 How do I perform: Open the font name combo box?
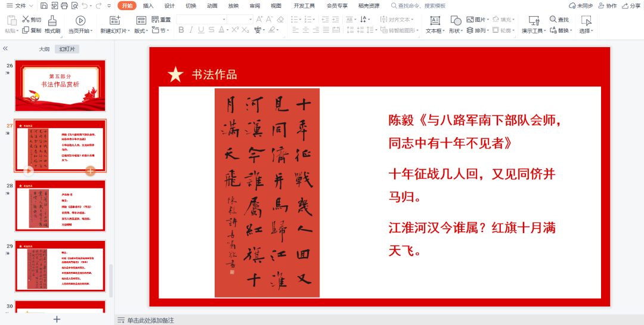tap(200, 20)
